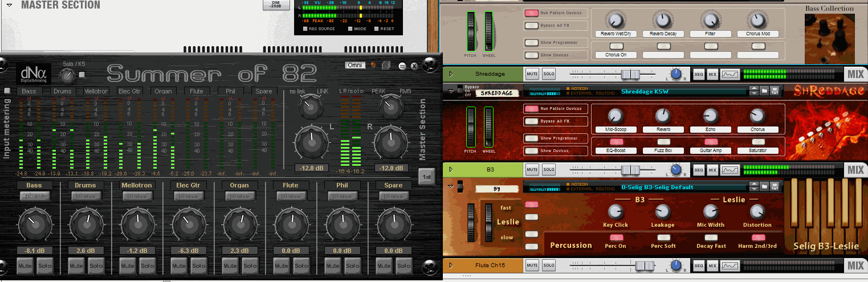Enable Bypass All FX on Shreddage
The height and width of the screenshot is (282, 868).
[x=532, y=121]
